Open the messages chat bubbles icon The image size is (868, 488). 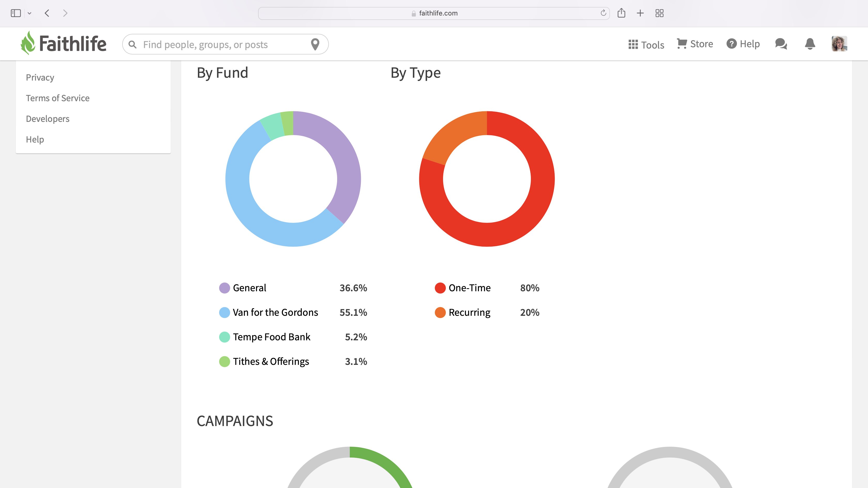pos(781,44)
